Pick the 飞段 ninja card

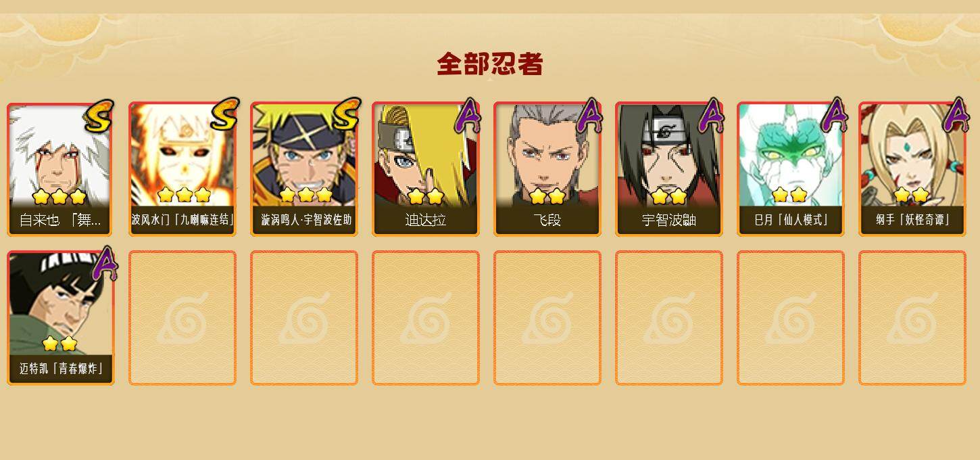tap(547, 169)
